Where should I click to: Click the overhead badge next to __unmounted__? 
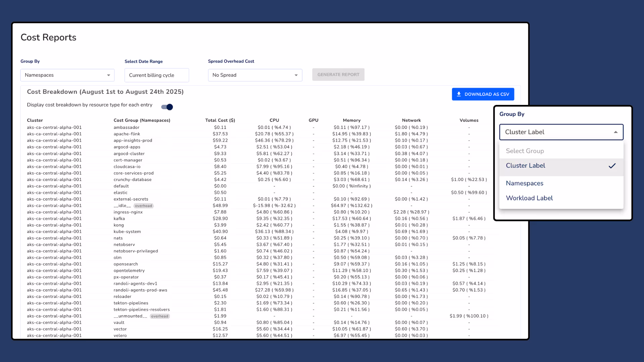tap(160, 316)
